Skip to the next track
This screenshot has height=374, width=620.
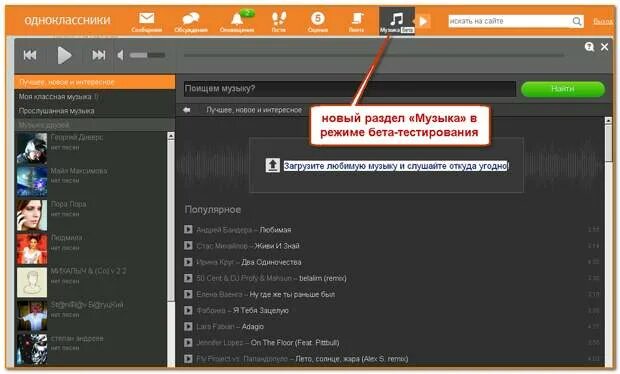point(98,55)
